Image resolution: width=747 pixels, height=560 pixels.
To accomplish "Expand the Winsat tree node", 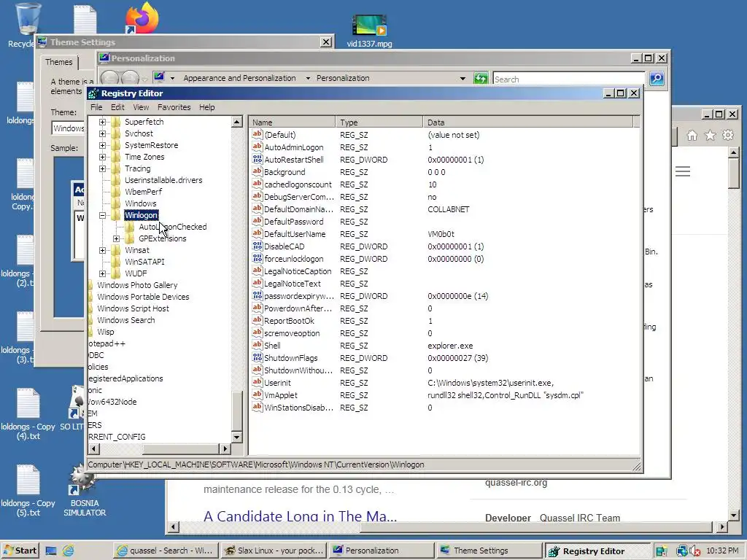I will pos(102,250).
